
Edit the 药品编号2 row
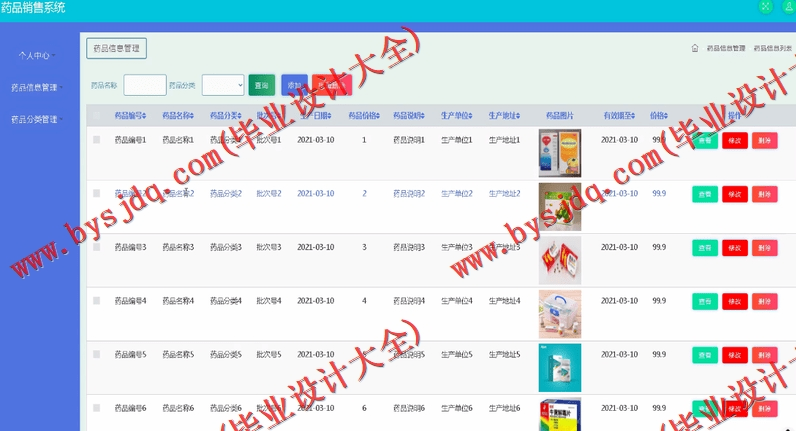(735, 194)
